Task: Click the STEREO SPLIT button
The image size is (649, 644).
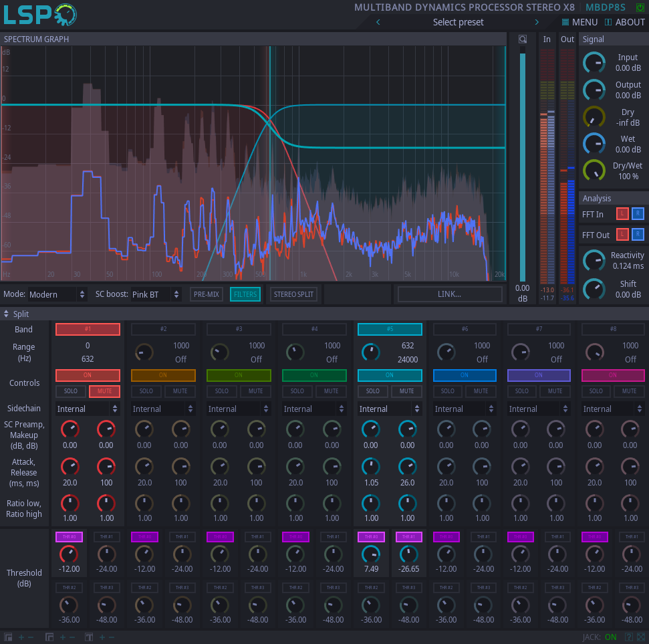Action: point(294,294)
